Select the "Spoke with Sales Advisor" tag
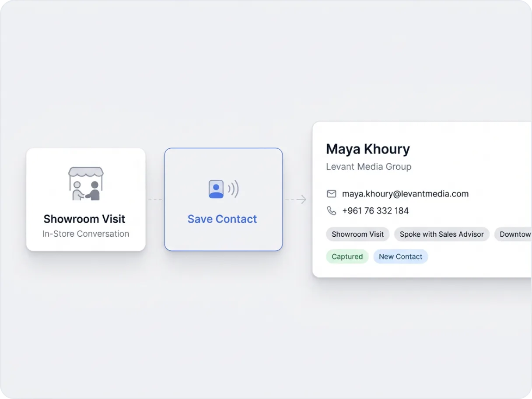This screenshot has height=399, width=532. [x=441, y=234]
